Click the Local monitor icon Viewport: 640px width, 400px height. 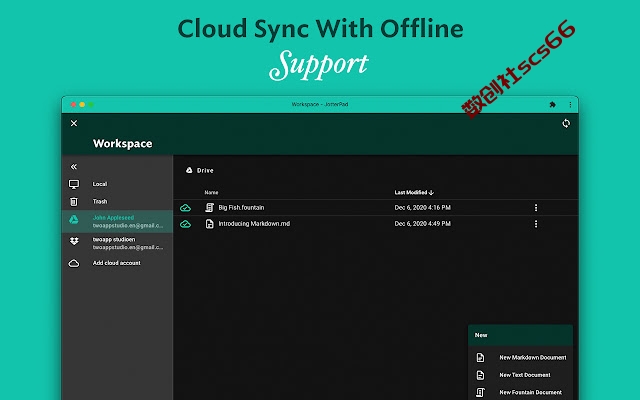[x=74, y=184]
